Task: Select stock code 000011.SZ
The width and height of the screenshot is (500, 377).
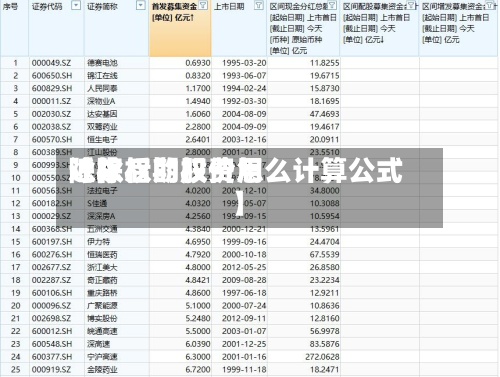Action: (51, 101)
